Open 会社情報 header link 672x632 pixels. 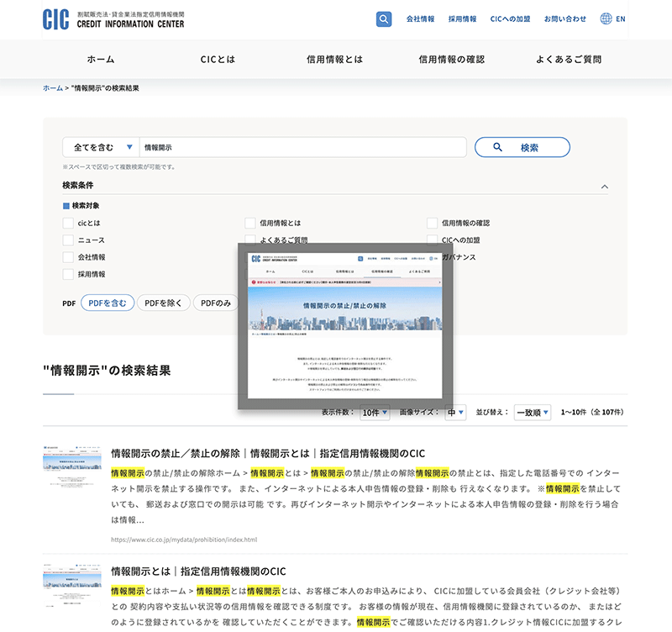coord(420,18)
